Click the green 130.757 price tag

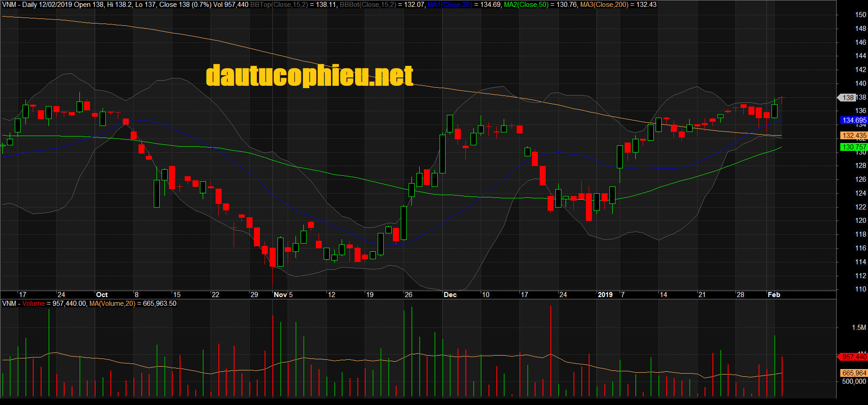[x=854, y=147]
